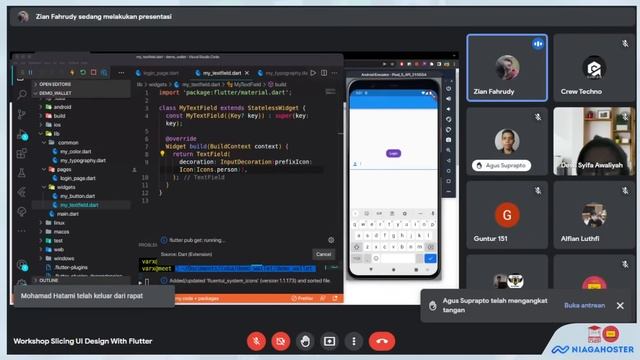Screen dimensions: 640x360
Task: Cancel flutter pub get notification
Action: tap(323, 254)
